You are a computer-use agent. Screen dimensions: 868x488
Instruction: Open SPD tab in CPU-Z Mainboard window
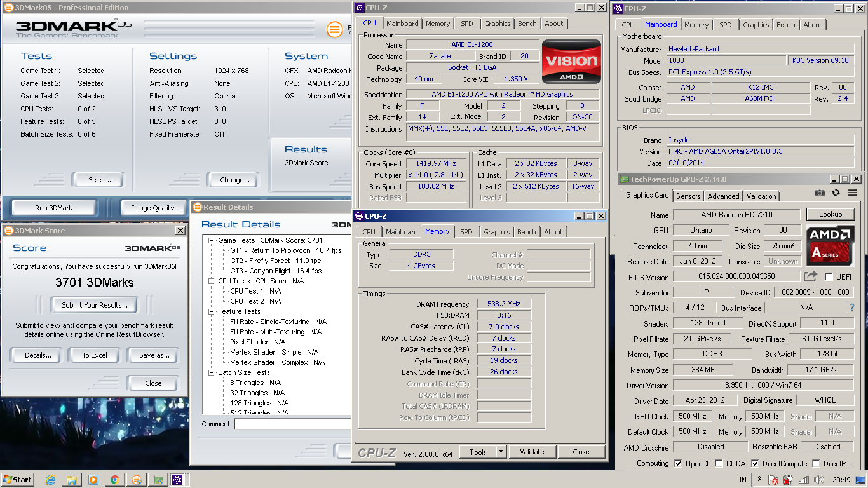click(725, 25)
